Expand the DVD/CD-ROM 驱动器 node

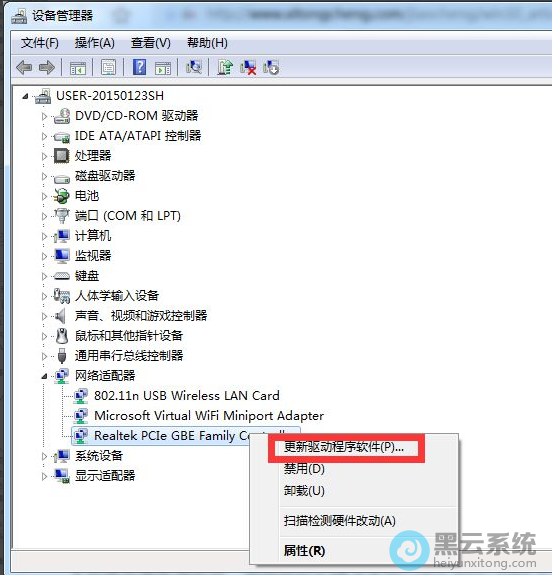[44, 117]
